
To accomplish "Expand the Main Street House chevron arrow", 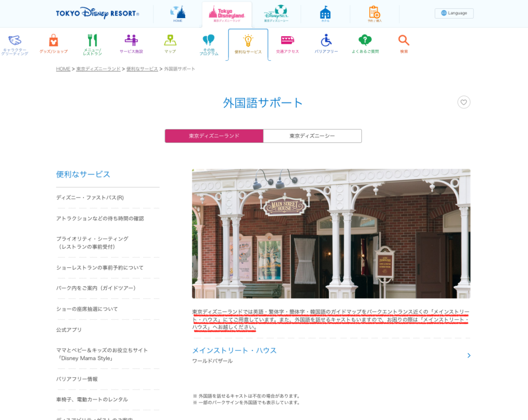I will [x=468, y=355].
